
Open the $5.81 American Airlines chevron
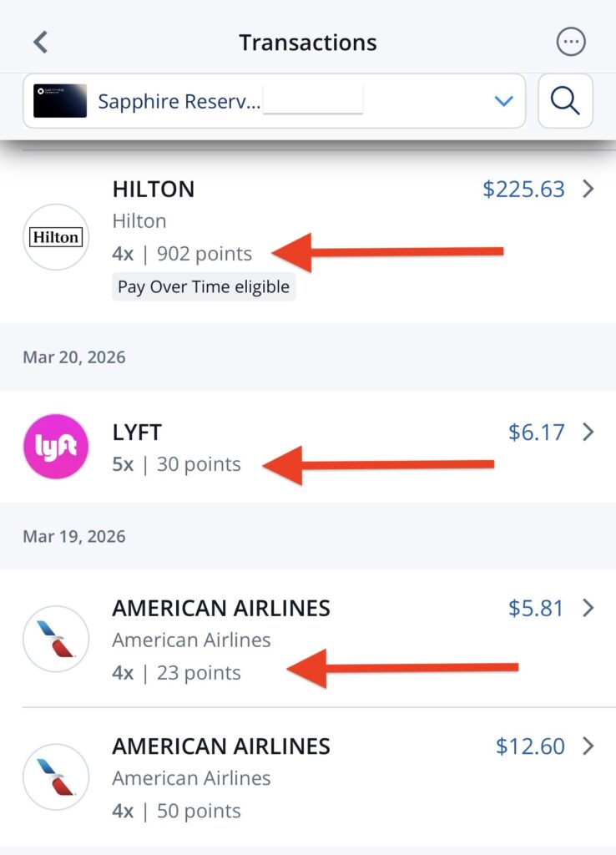[x=588, y=608]
